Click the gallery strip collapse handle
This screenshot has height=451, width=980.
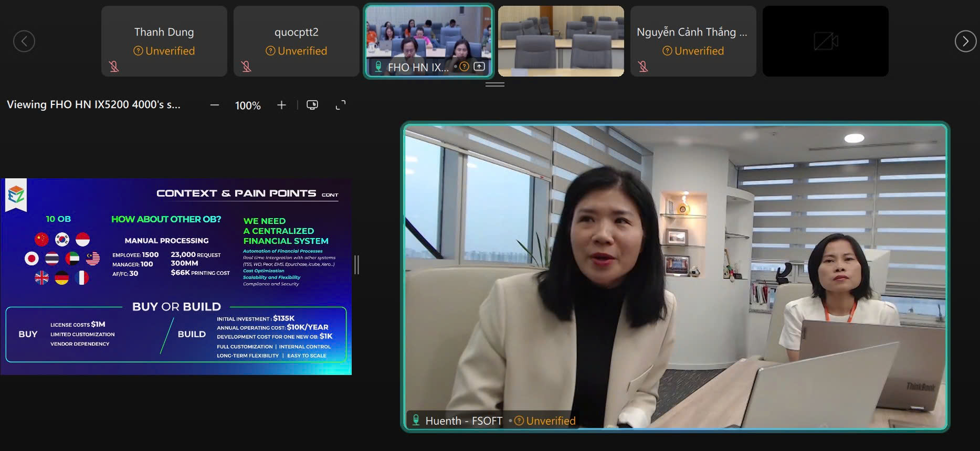tap(494, 84)
